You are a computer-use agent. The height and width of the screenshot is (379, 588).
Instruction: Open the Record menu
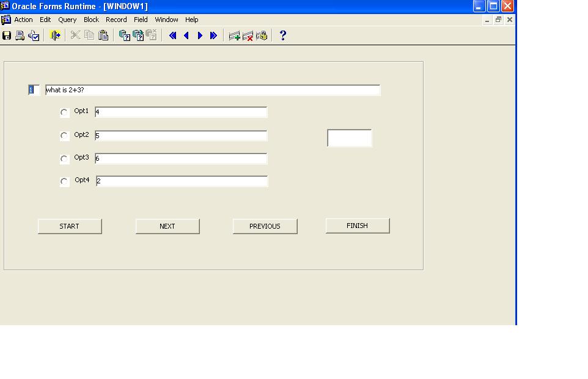coord(116,20)
